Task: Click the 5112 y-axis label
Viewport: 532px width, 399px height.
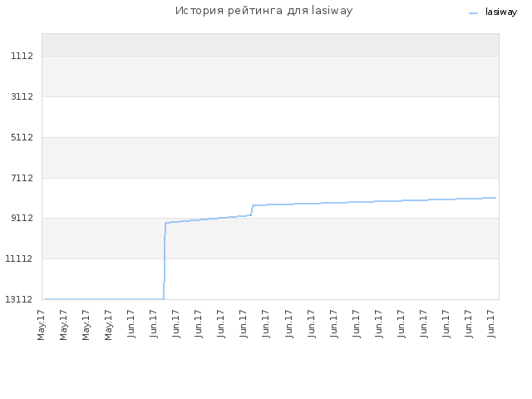Action: 22,137
